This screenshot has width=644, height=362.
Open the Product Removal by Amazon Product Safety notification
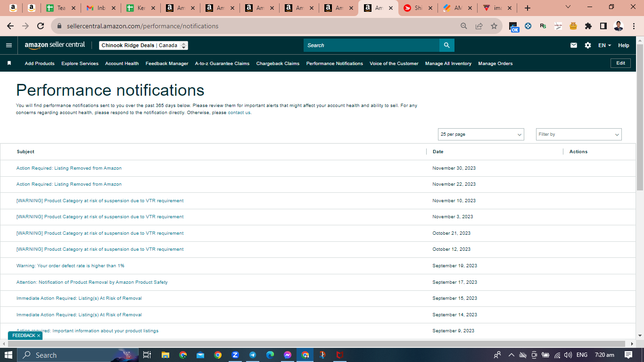(92, 282)
